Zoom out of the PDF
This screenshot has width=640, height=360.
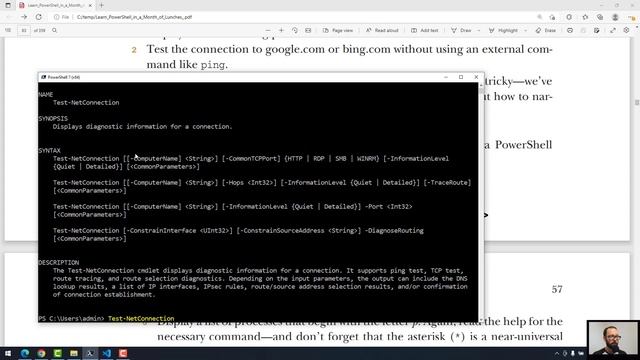(268, 30)
